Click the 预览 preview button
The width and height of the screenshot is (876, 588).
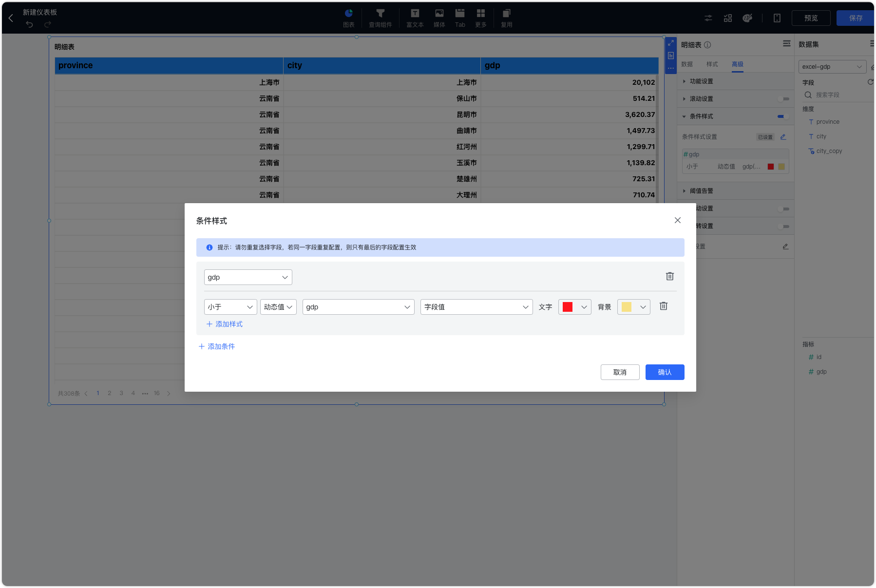(x=811, y=18)
